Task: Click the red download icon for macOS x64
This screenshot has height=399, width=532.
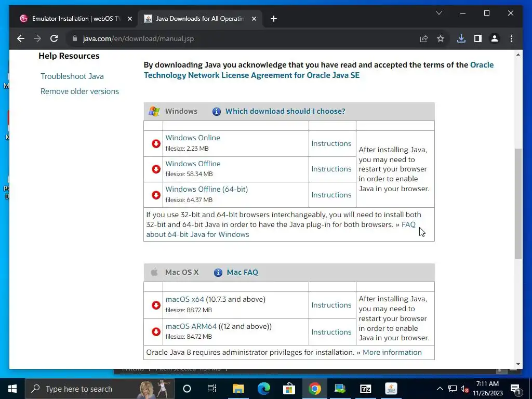Action: point(156,305)
